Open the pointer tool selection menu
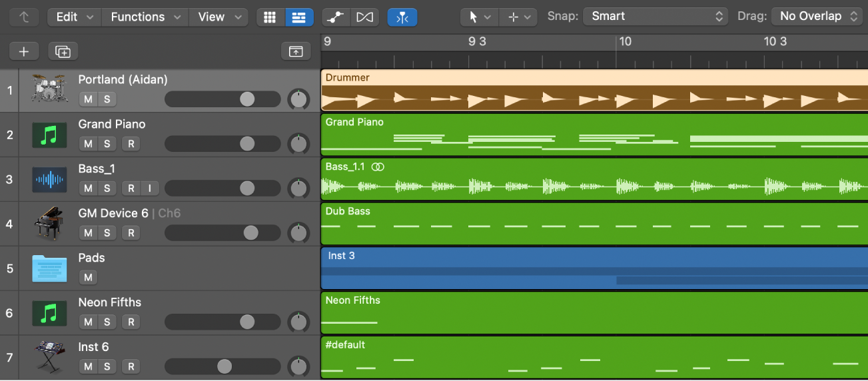 479,17
